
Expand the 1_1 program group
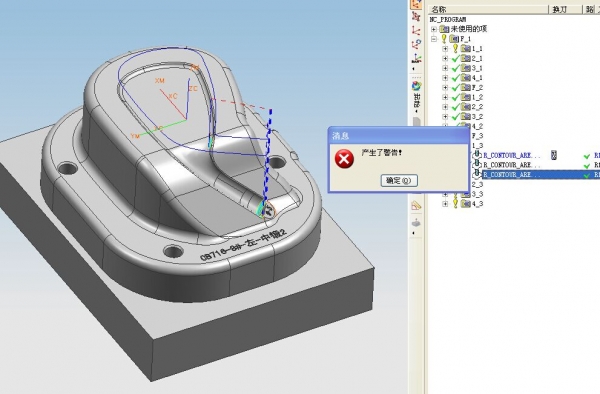445,49
